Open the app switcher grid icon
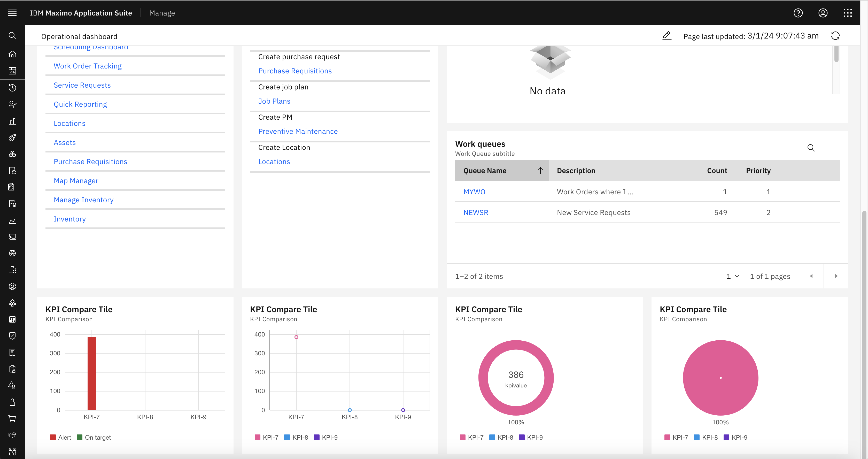Viewport: 868px width, 459px height. tap(847, 13)
